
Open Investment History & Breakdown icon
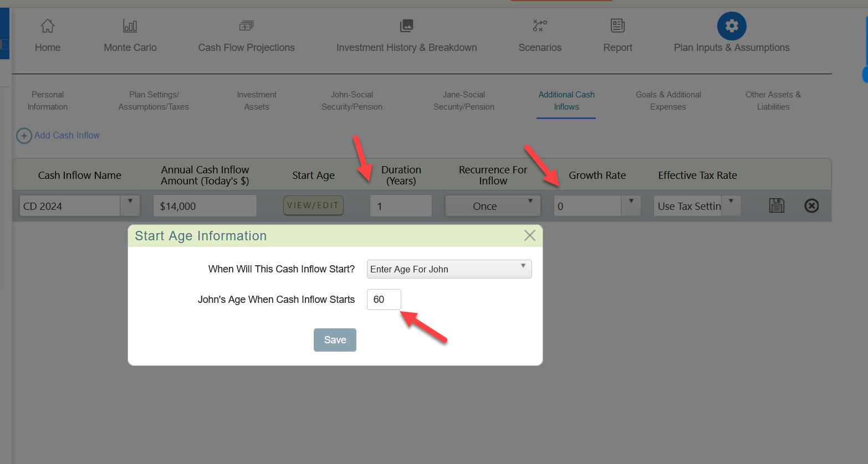click(x=407, y=25)
